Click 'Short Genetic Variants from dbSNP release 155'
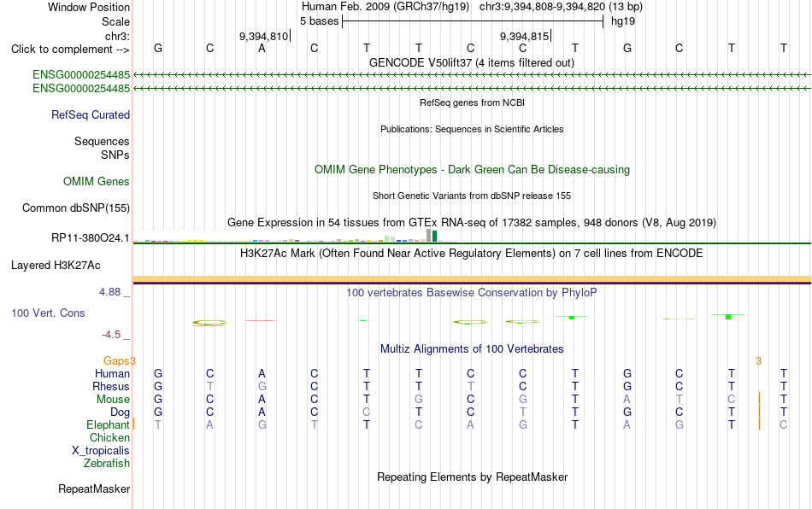This screenshot has height=509, width=812. [472, 196]
